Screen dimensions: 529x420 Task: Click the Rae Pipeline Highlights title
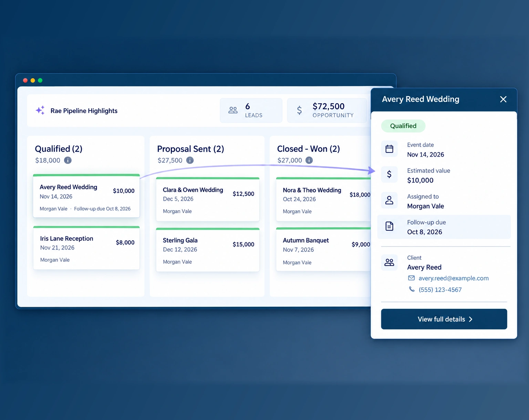pos(84,111)
